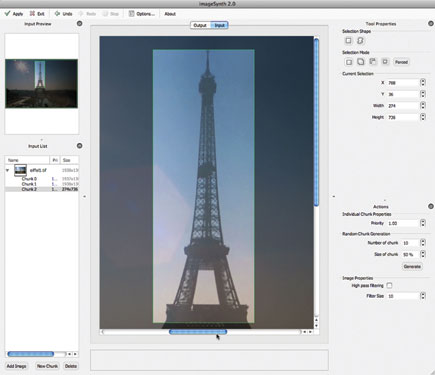Screen dimensions: 435x375
Task: Collapse the Actions panel via round icon
Action: pyautogui.click(x=431, y=206)
